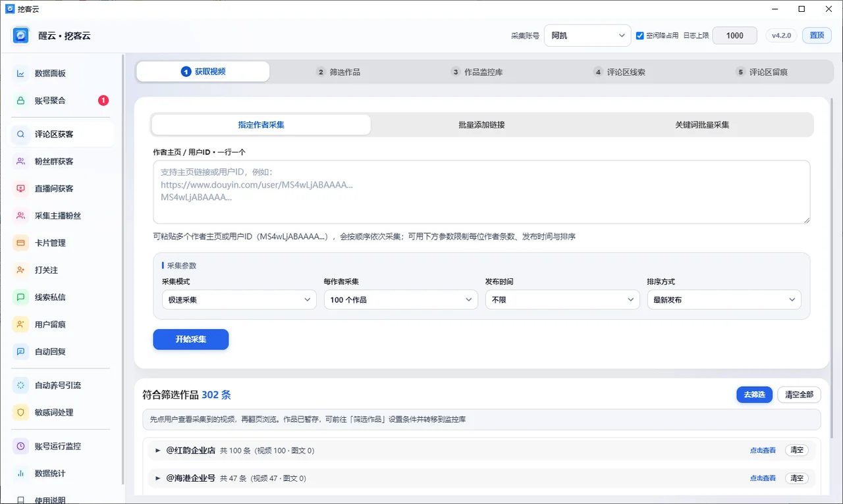Click 点击查看 for @红韵企业店

tap(763, 451)
